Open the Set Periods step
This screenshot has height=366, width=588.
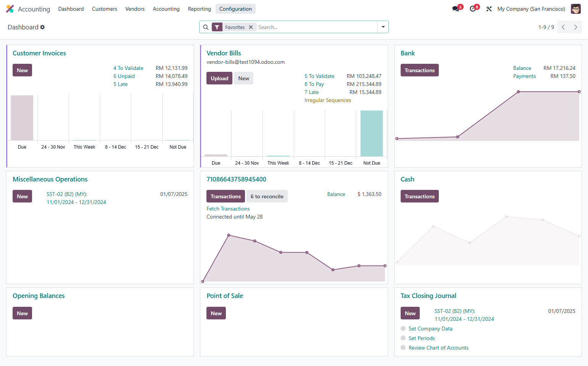coord(422,338)
